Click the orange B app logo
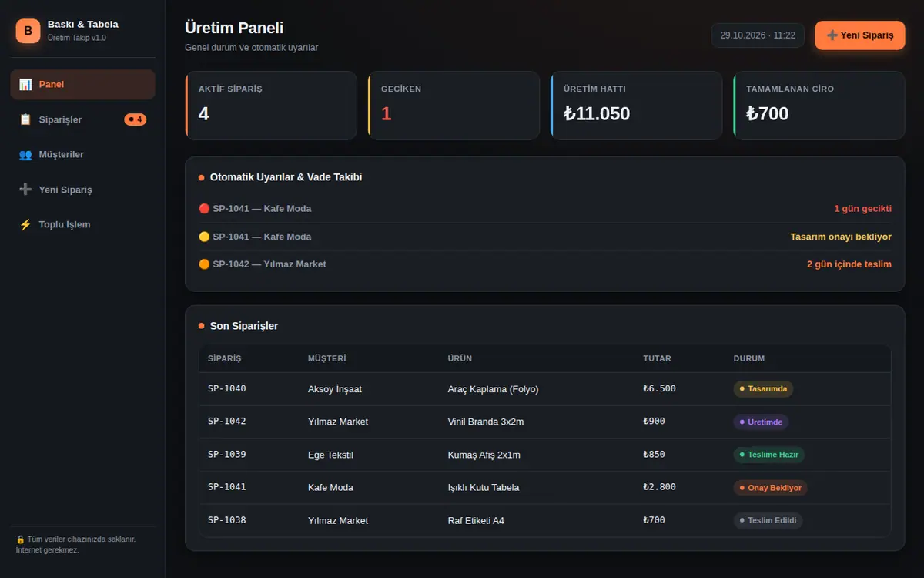This screenshot has width=924, height=578. point(28,31)
